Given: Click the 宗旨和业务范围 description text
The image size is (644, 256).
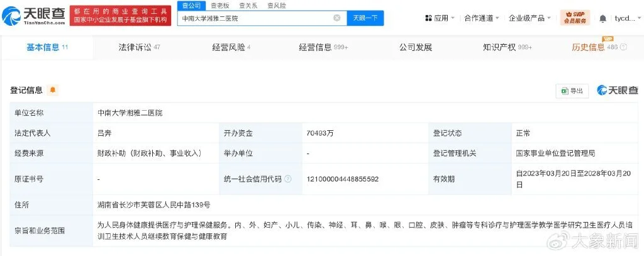Looking at the screenshot, I should (x=364, y=230).
